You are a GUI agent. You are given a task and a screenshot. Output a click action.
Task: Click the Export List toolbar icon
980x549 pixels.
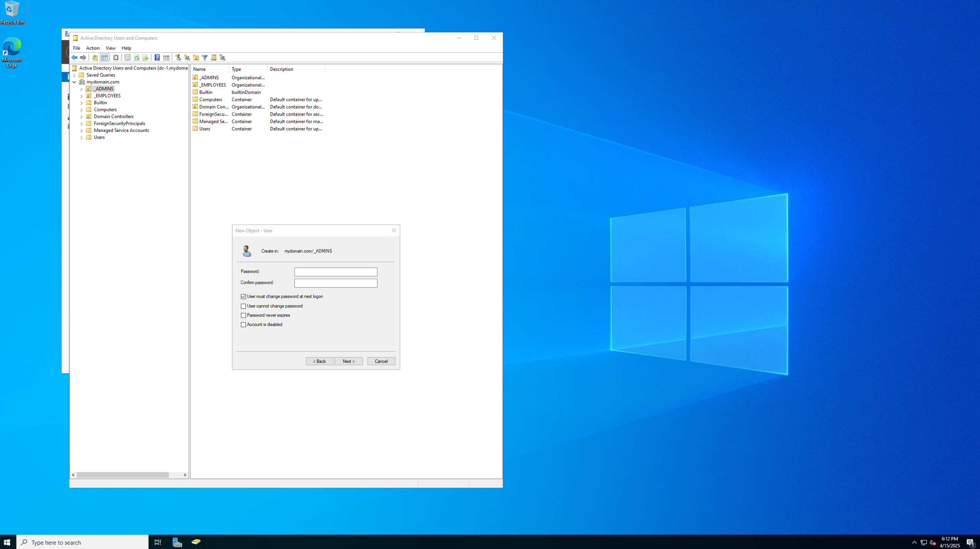pyautogui.click(x=145, y=58)
